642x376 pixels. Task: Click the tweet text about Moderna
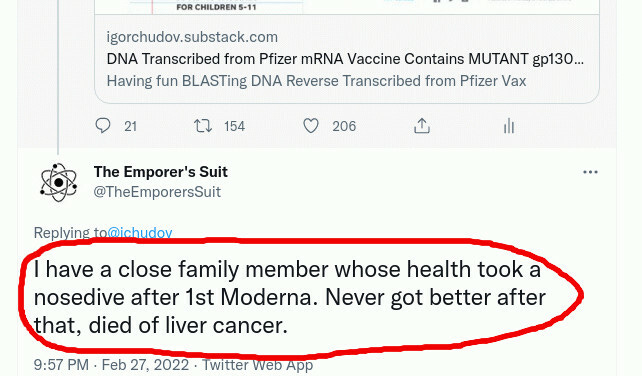(x=289, y=297)
